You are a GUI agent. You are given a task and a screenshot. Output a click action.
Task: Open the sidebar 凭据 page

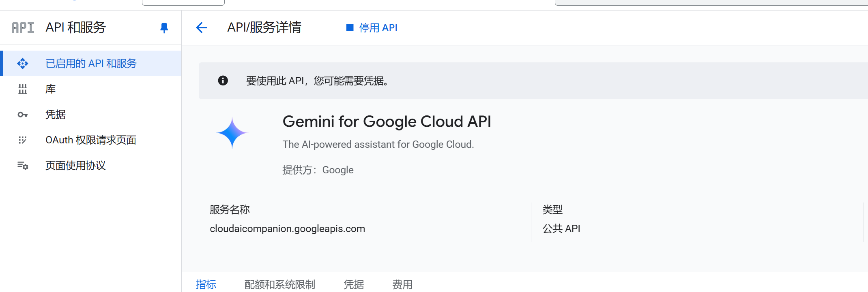[x=56, y=115]
